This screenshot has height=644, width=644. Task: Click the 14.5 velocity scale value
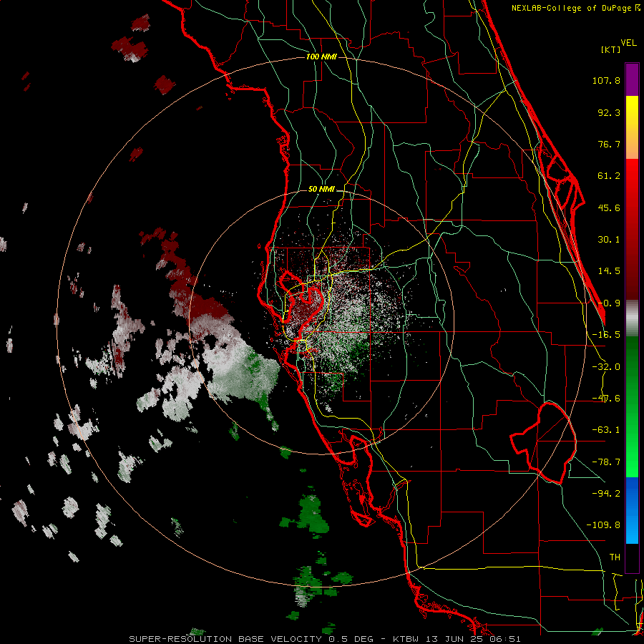[609, 271]
